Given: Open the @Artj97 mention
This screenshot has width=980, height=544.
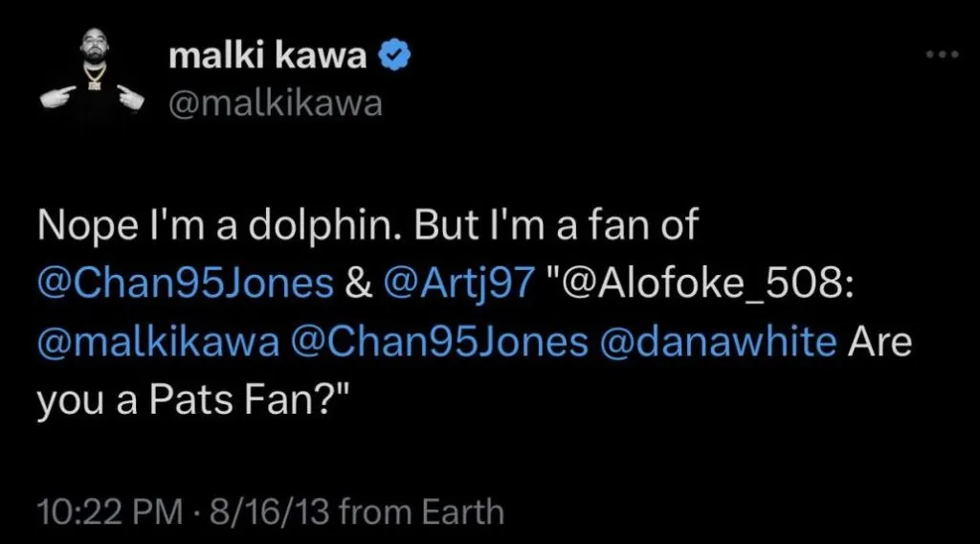Looking at the screenshot, I should pos(457,283).
